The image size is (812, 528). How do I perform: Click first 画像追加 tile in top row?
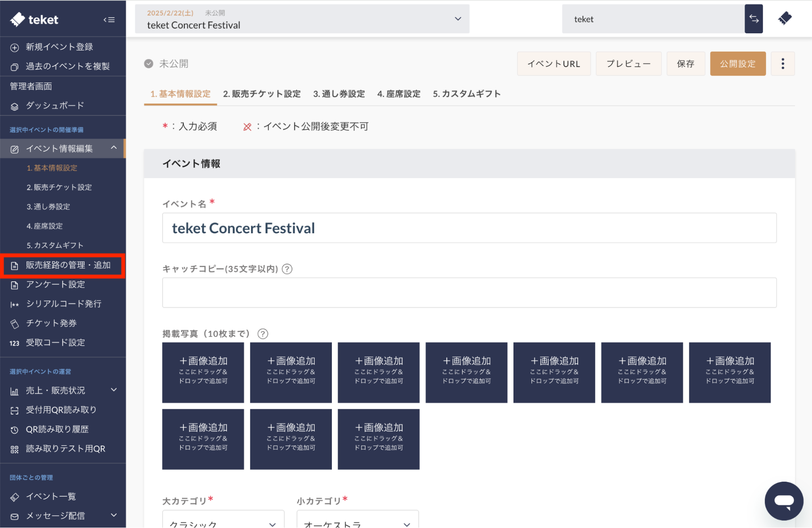click(x=203, y=372)
